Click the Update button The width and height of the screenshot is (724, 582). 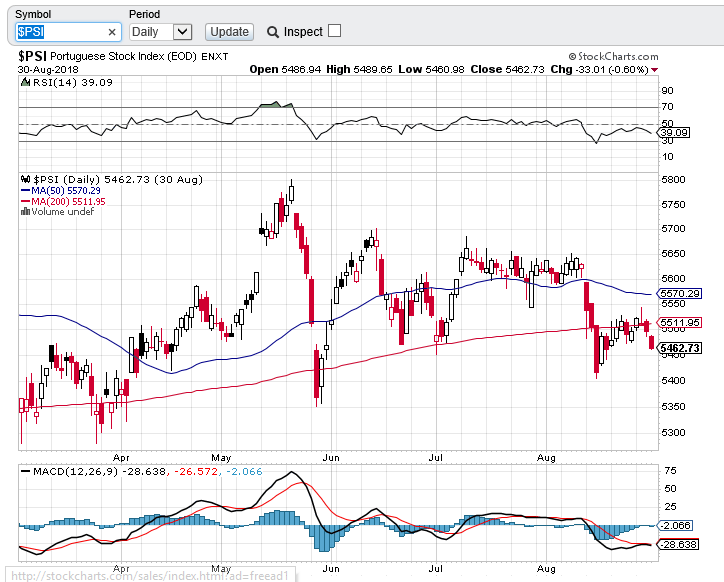click(229, 32)
